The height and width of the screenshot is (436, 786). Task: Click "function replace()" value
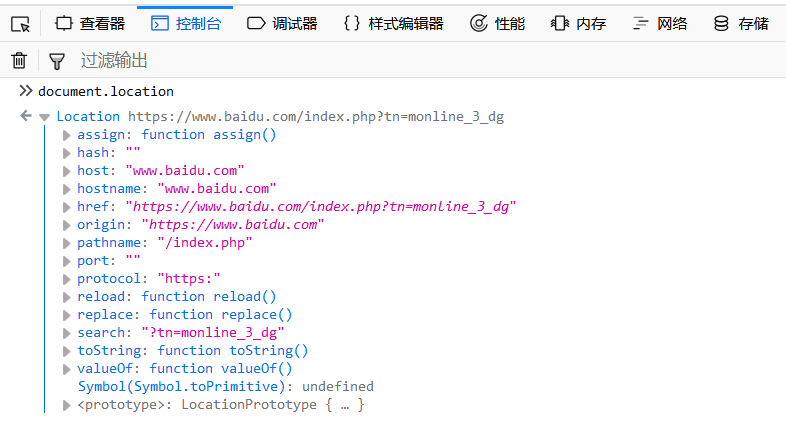(221, 314)
